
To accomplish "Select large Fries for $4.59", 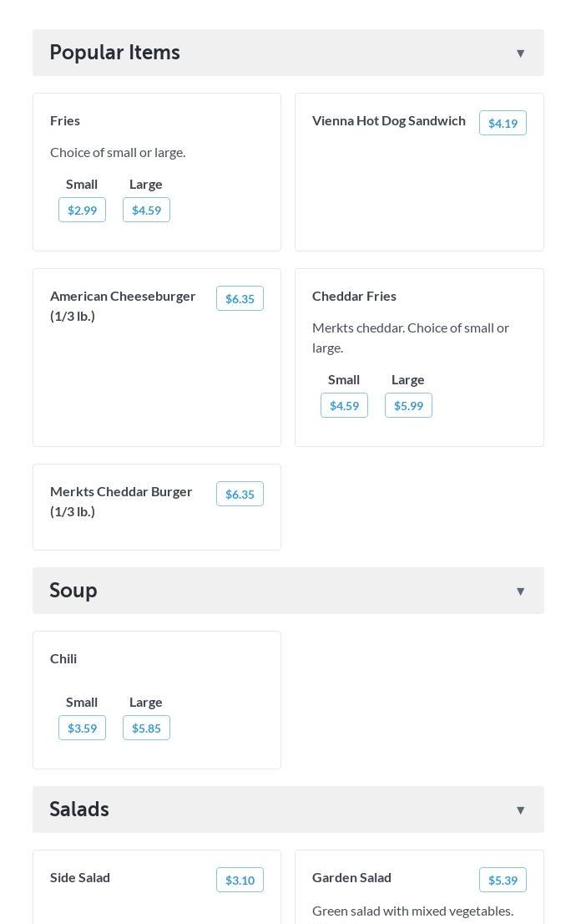I will 146,210.
